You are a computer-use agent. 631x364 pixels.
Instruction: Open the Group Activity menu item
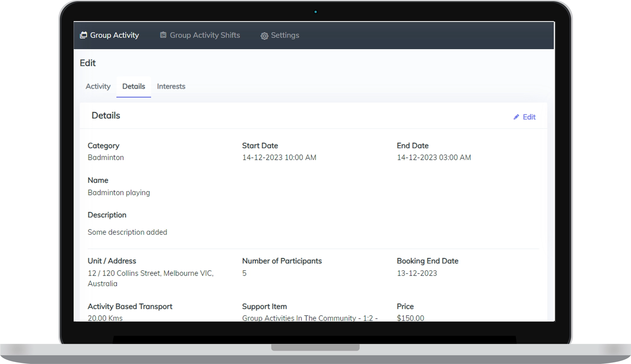click(109, 35)
